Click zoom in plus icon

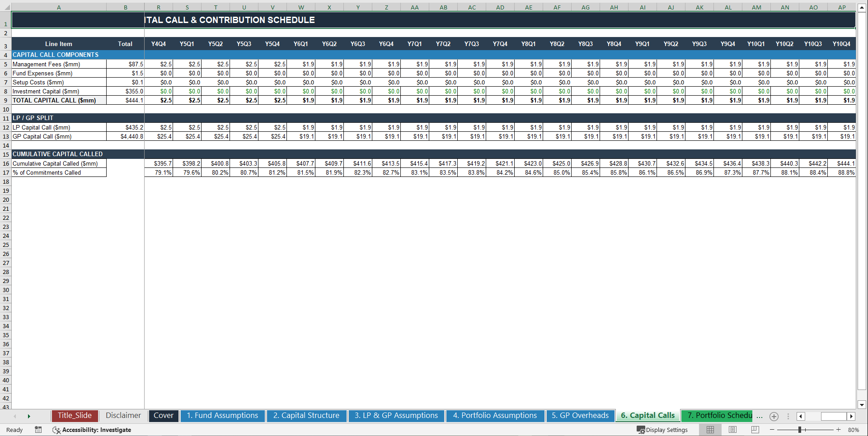click(x=838, y=430)
